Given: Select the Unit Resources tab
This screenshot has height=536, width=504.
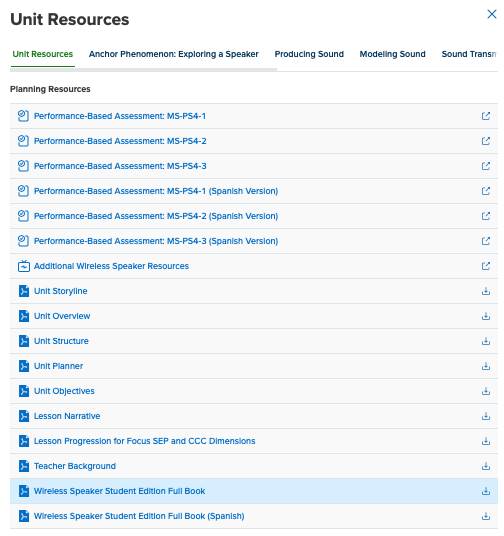Looking at the screenshot, I should click(x=43, y=54).
